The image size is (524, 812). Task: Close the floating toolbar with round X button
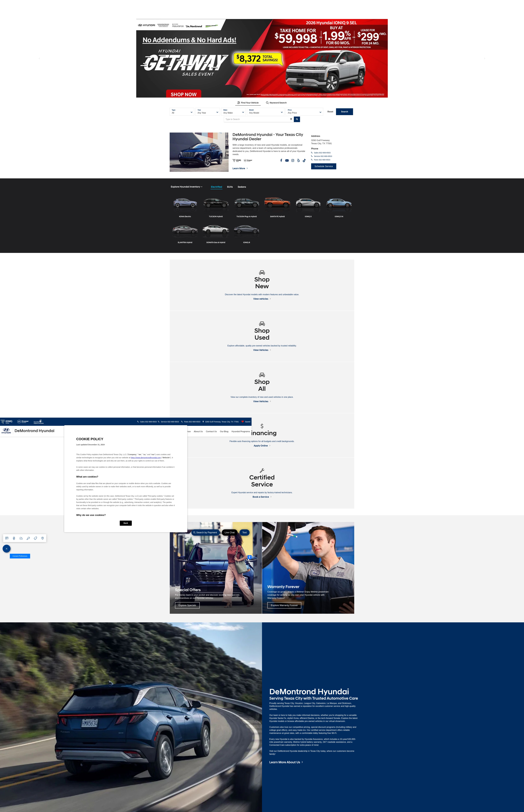coord(6,549)
